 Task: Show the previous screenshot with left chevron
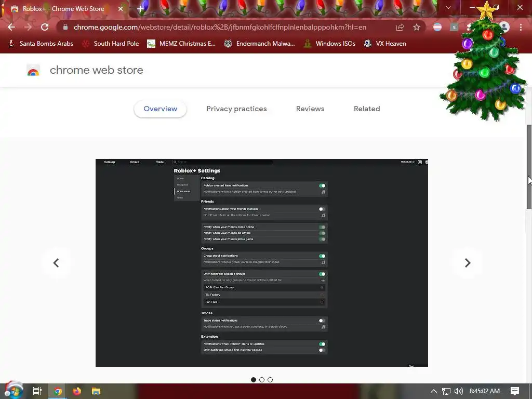56,263
